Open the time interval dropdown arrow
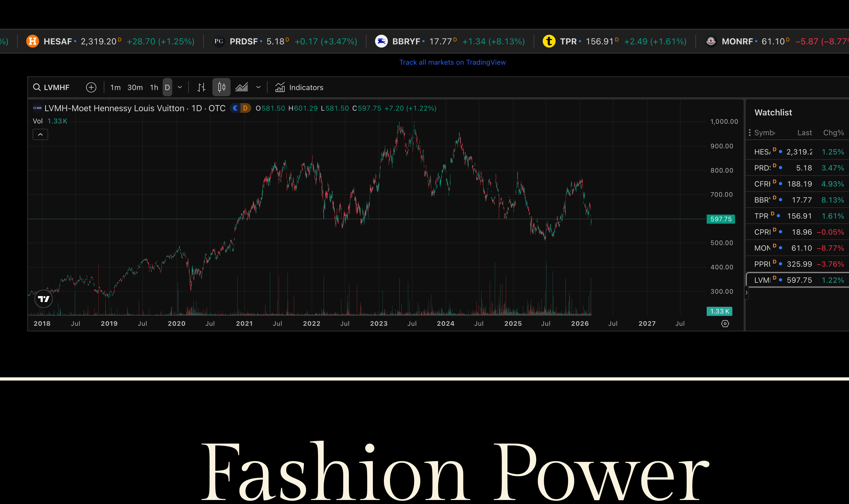849x504 pixels. pos(180,88)
